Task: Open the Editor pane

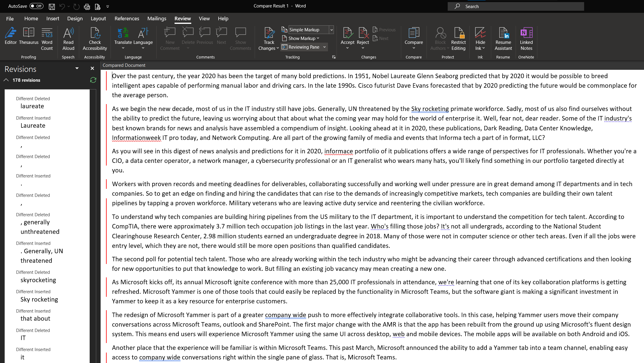Action: [10, 38]
